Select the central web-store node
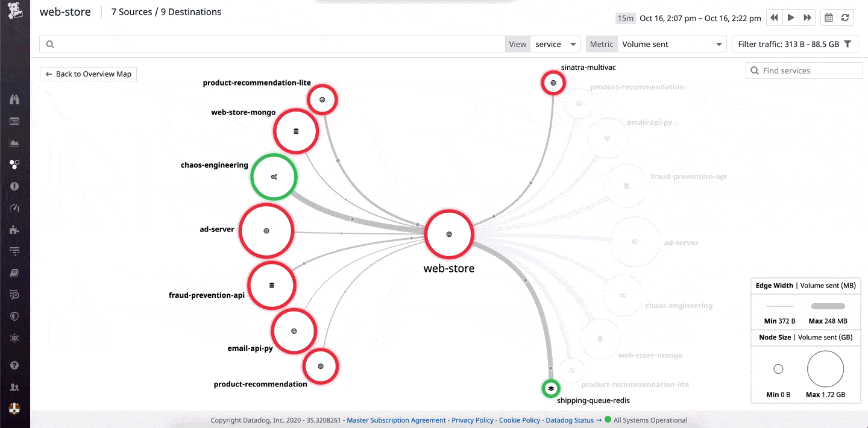The width and height of the screenshot is (868, 428). point(448,234)
